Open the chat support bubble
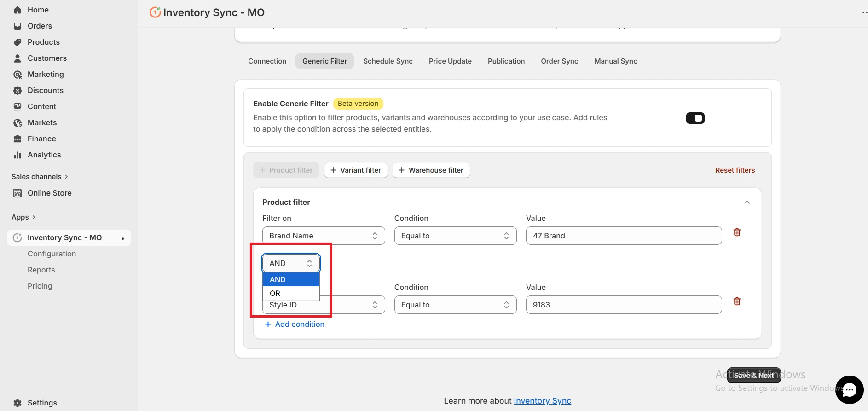868x411 pixels. [849, 390]
